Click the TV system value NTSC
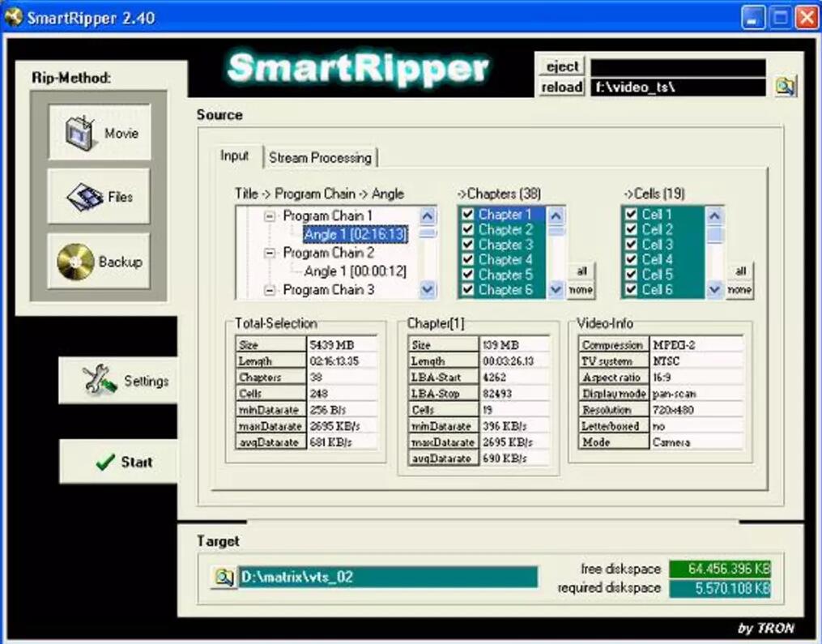Screen dimensions: 822x644 [x=696, y=360]
